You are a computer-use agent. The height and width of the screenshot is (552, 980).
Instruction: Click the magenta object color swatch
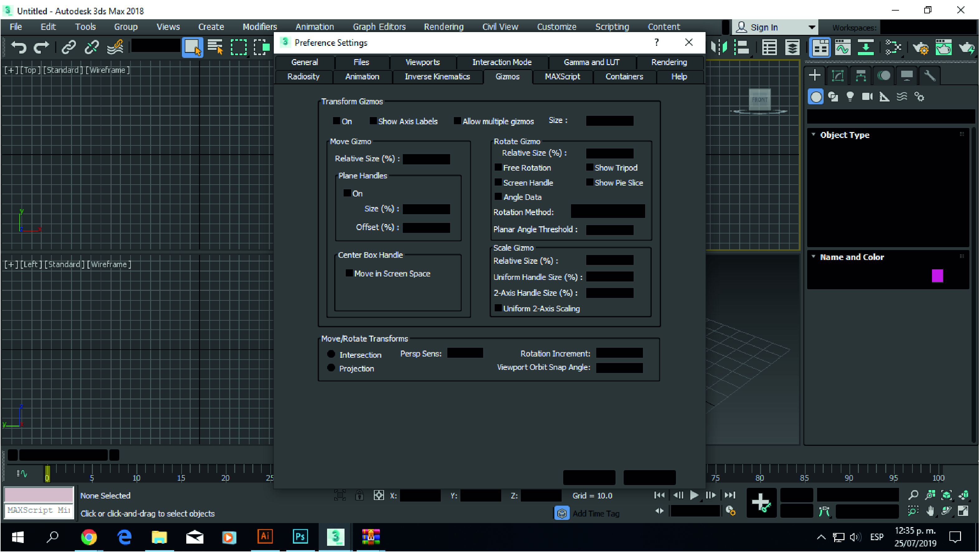click(937, 276)
